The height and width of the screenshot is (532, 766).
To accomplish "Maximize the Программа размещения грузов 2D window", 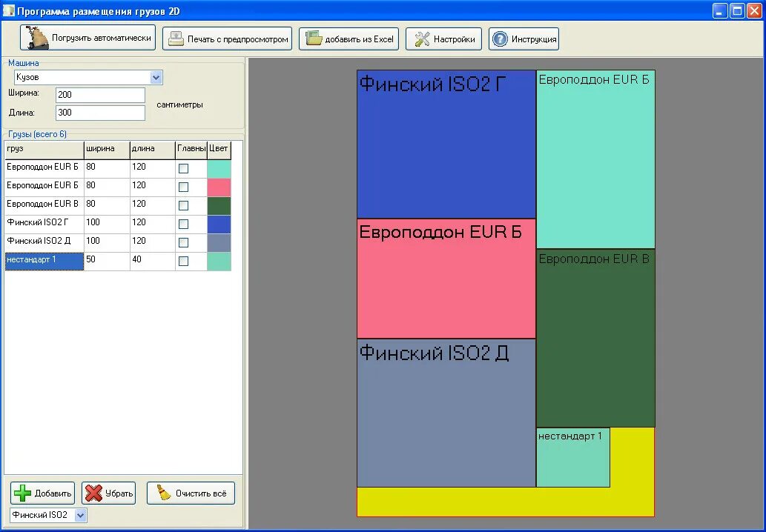I will (x=737, y=10).
